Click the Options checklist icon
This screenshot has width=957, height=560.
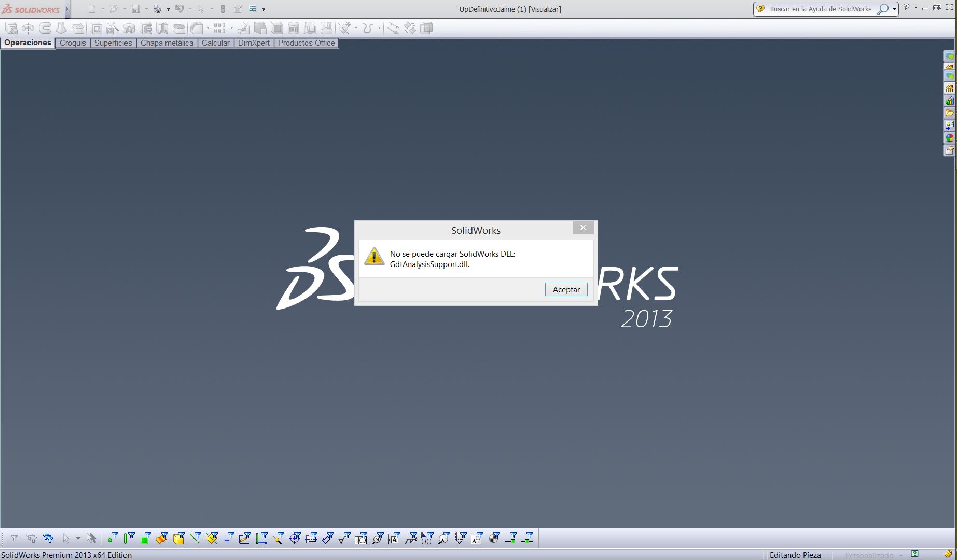coord(253,9)
